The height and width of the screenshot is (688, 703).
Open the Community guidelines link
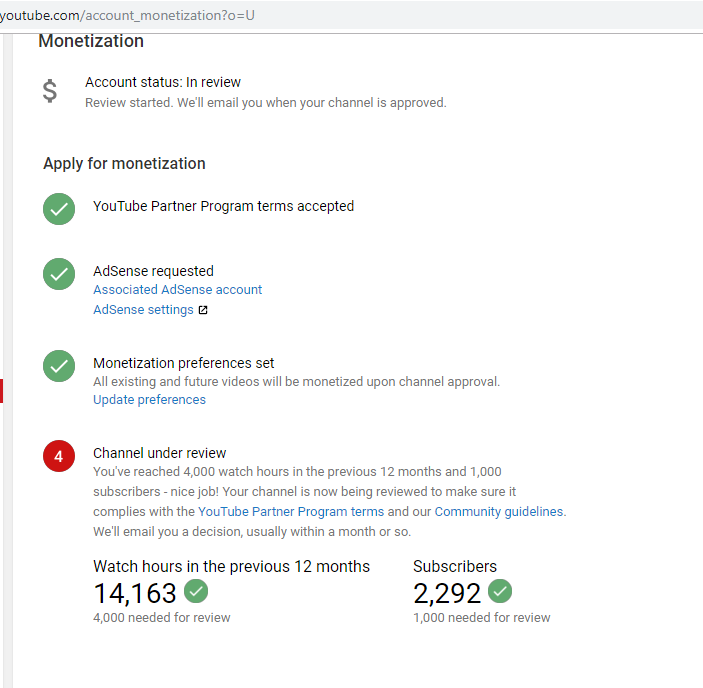pos(499,511)
